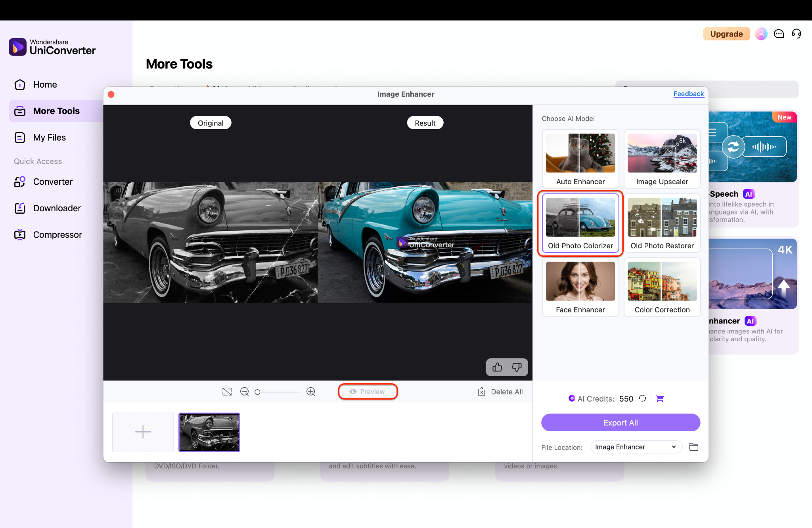Screen dimensions: 812x528
Task: Click the zoom out magnifier icon
Action: 245,392
